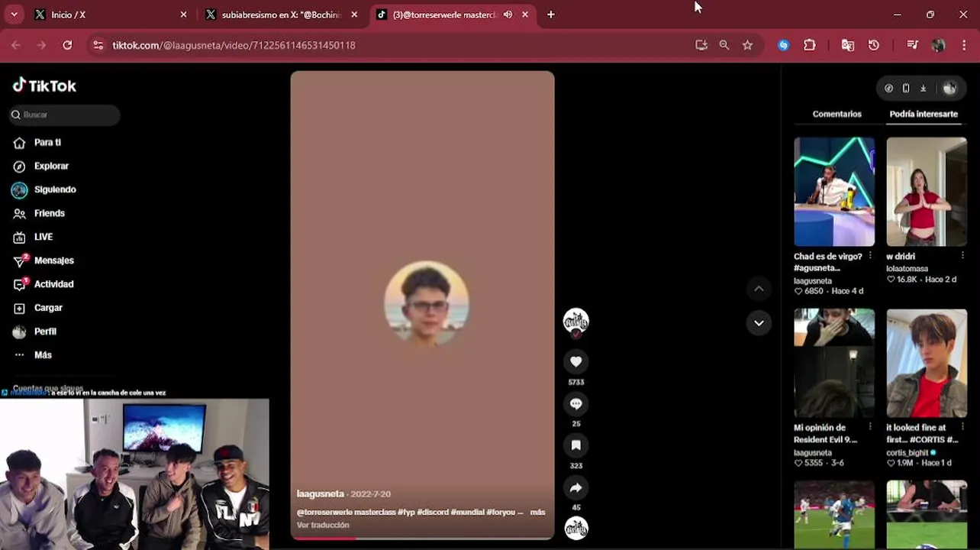
Task: Open Resident Evil 9 opinion thumbnail
Action: point(834,363)
